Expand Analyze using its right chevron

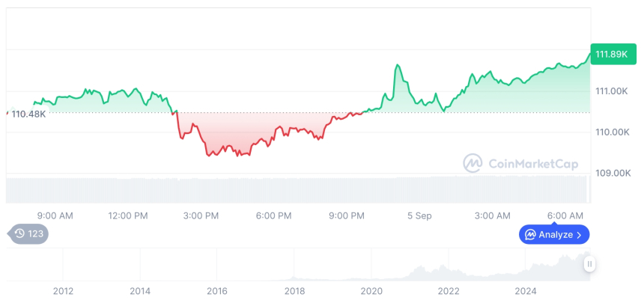(580, 235)
